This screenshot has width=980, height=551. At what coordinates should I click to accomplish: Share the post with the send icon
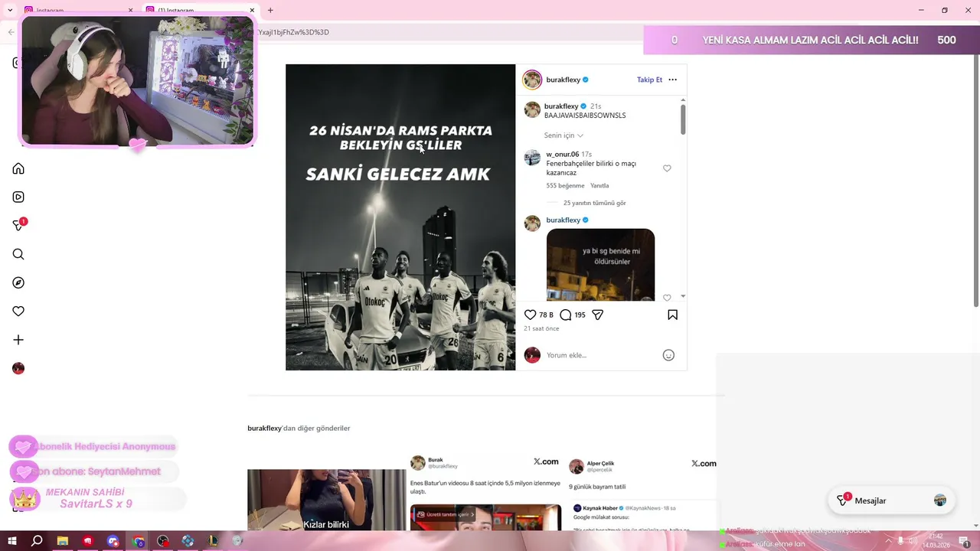(x=598, y=315)
